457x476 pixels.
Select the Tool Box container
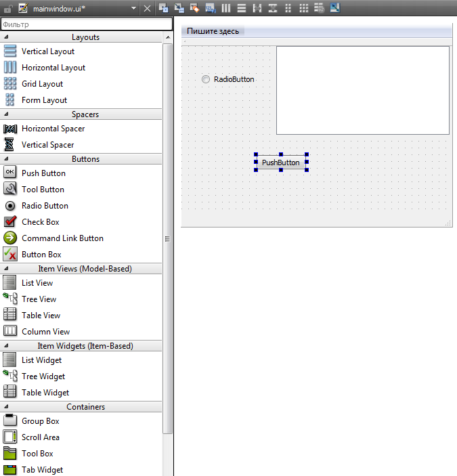pyautogui.click(x=81, y=453)
